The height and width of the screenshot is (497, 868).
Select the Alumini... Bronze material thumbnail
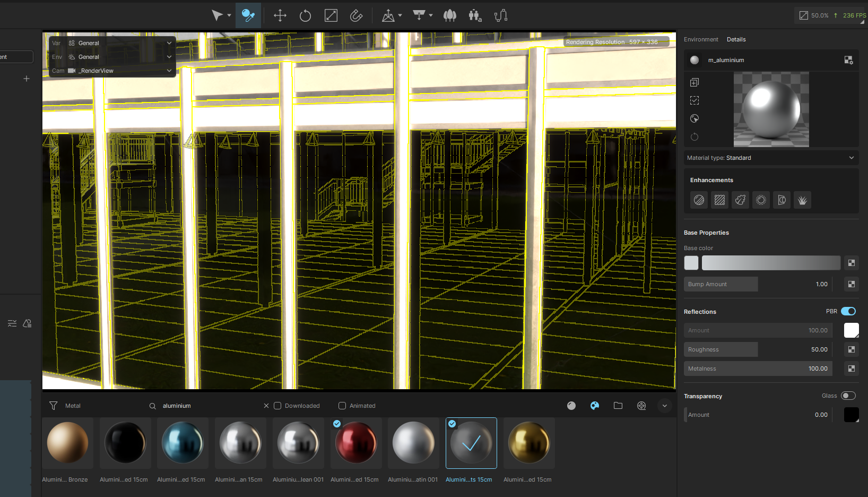pyautogui.click(x=67, y=443)
